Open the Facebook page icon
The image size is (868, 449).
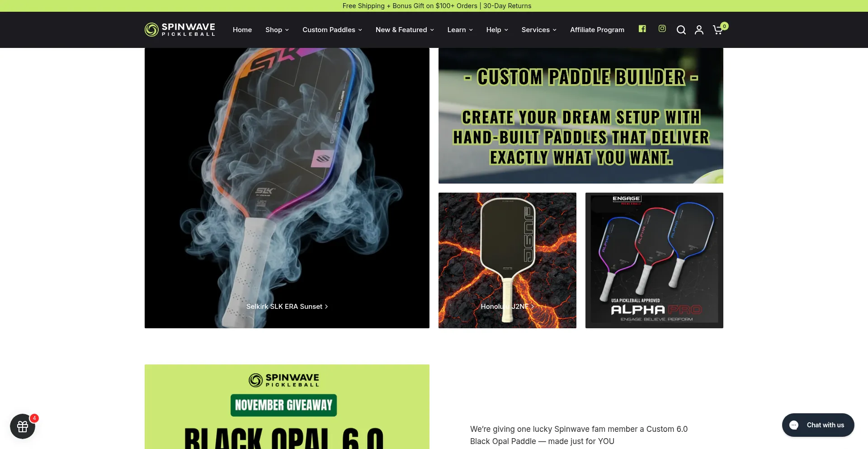coord(642,29)
